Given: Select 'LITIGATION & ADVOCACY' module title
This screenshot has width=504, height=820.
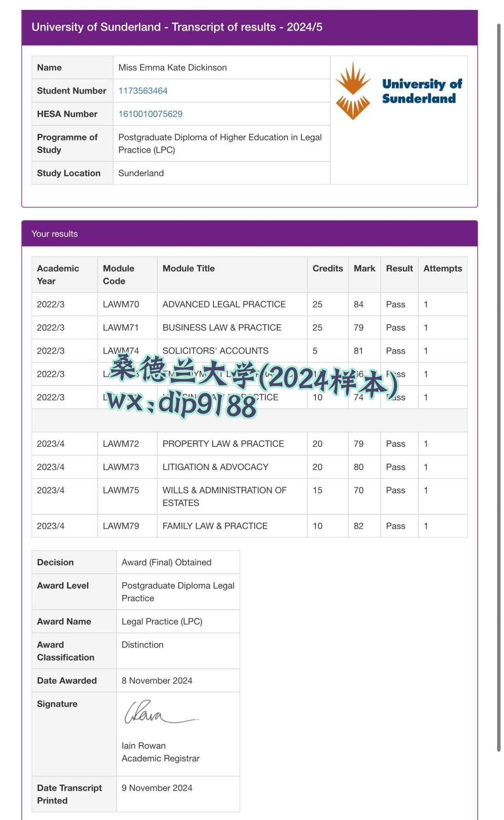Looking at the screenshot, I should pyautogui.click(x=215, y=467).
